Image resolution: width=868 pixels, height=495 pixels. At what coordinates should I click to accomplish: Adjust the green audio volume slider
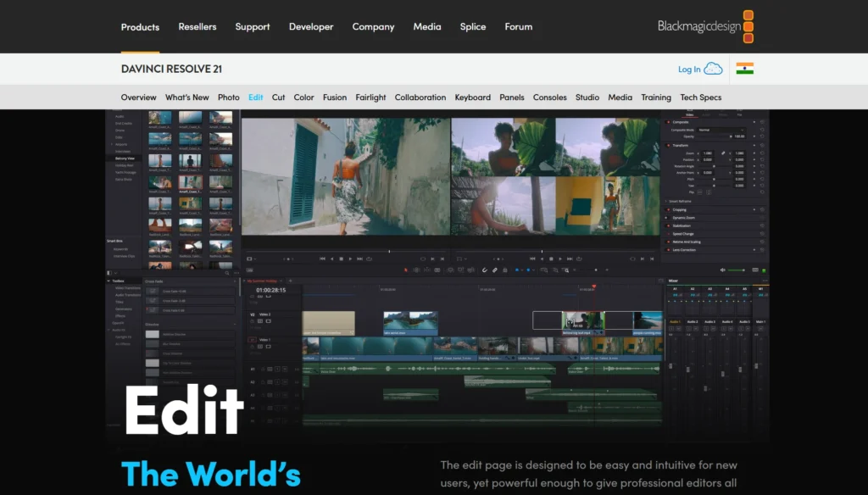pos(737,270)
